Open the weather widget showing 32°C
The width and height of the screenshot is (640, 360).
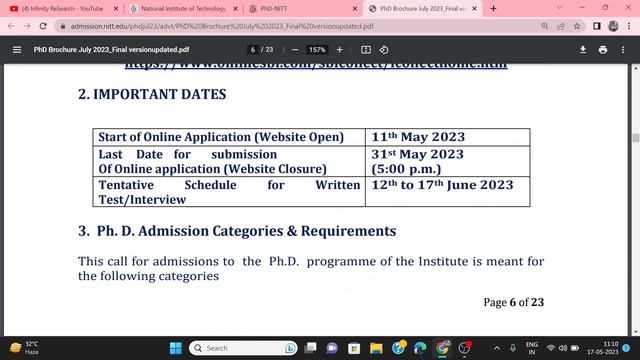[x=24, y=348]
